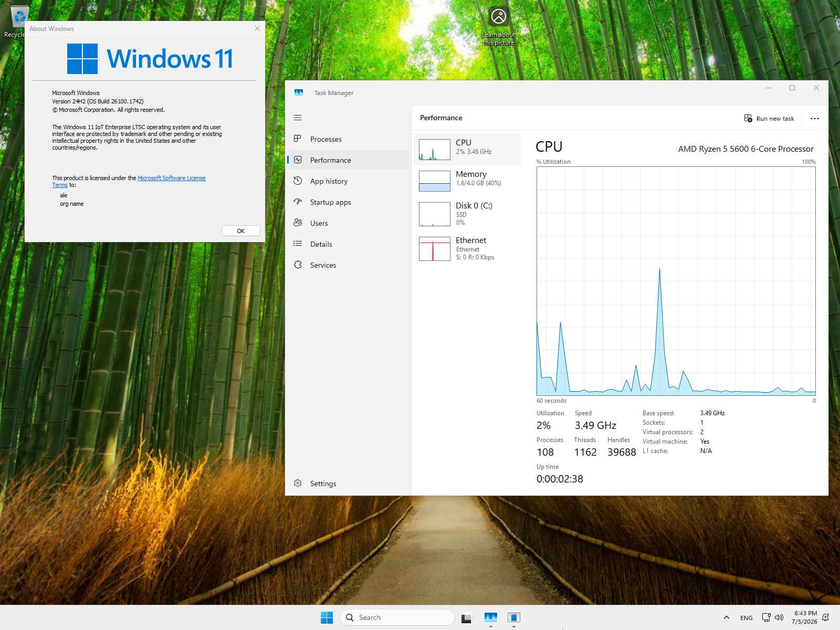
Task: Close the About Windows dialog
Action: [257, 28]
